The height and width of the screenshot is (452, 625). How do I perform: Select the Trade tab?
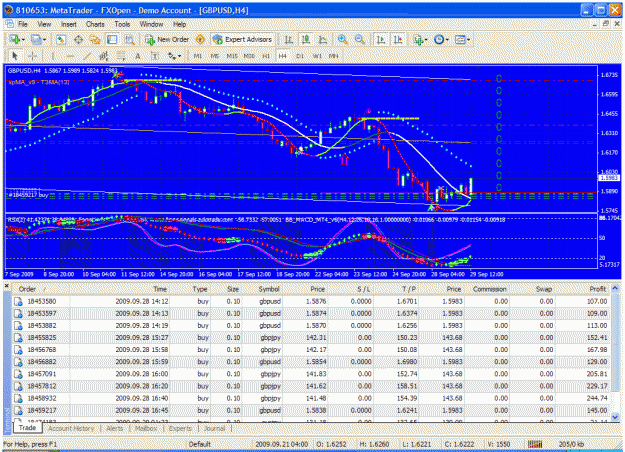point(27,428)
